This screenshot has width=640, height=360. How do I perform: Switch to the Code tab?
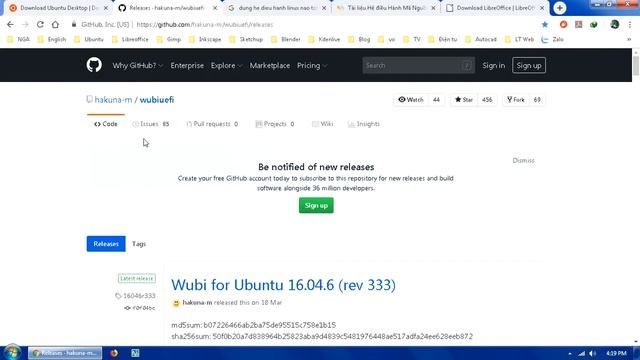point(106,124)
